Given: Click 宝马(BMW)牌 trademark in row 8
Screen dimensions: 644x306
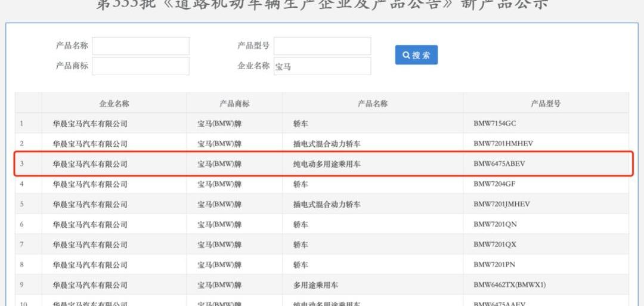Looking at the screenshot, I should [219, 265].
